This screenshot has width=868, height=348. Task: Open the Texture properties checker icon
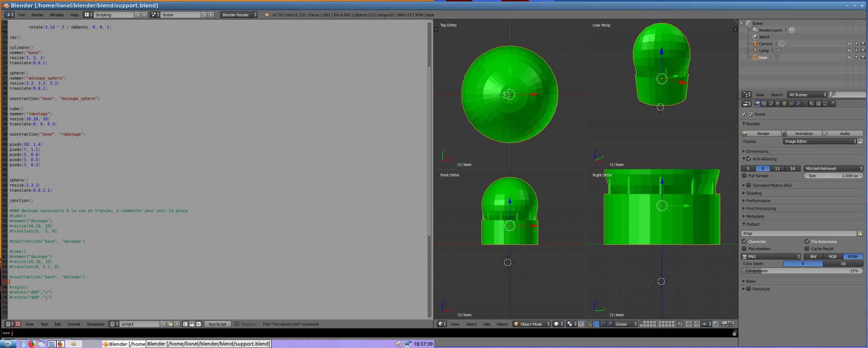click(818, 104)
